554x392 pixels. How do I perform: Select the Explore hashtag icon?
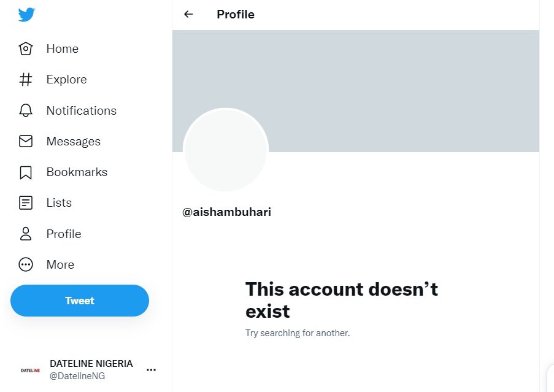click(26, 80)
